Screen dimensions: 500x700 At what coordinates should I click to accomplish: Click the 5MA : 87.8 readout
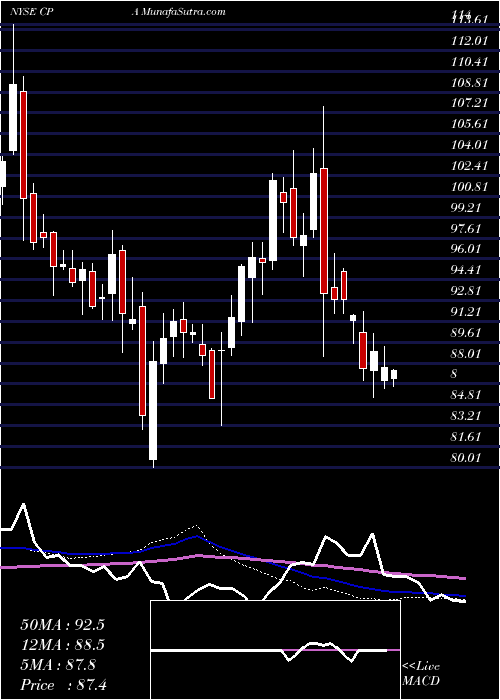tap(58, 664)
